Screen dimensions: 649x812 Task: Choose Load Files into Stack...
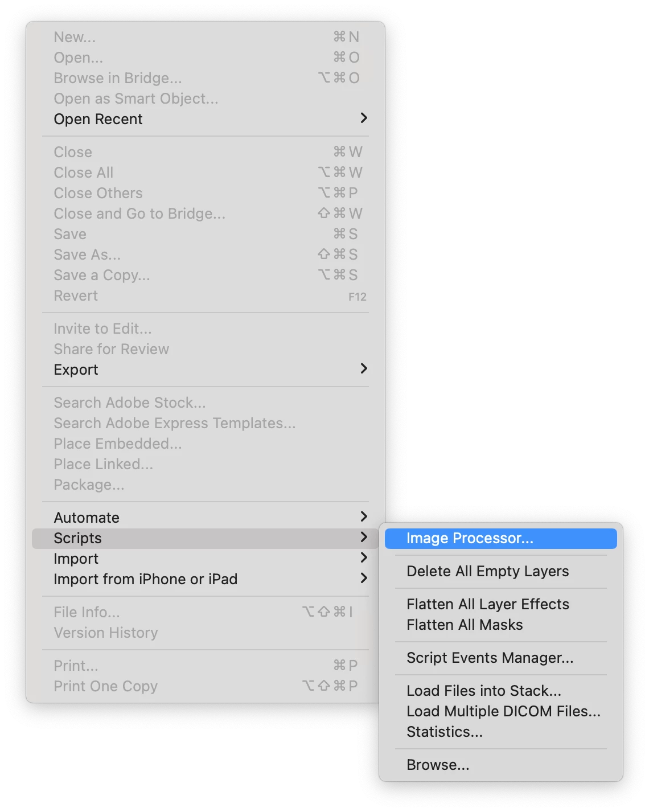coord(501,691)
